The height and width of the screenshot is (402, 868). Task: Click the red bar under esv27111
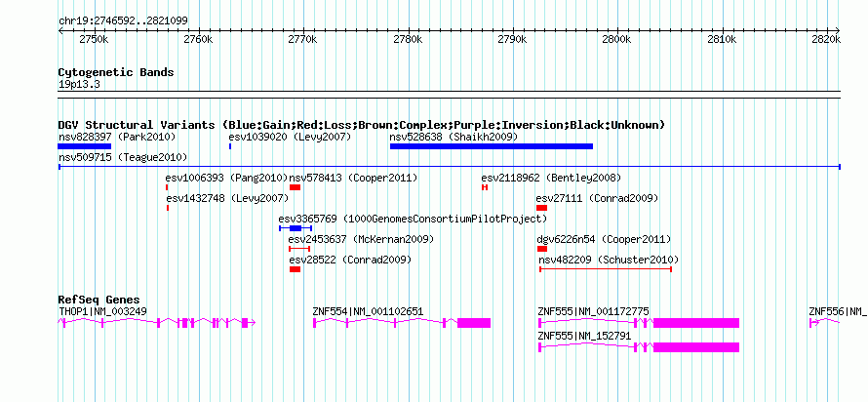[541, 208]
